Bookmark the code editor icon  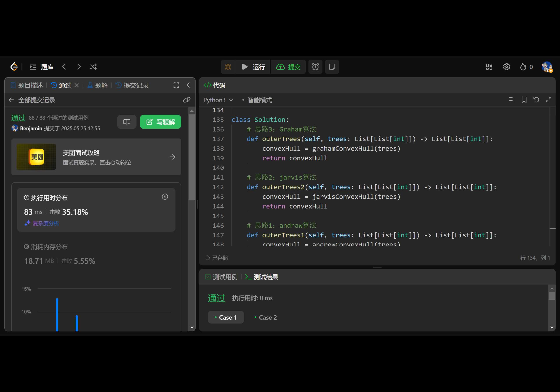point(524,100)
